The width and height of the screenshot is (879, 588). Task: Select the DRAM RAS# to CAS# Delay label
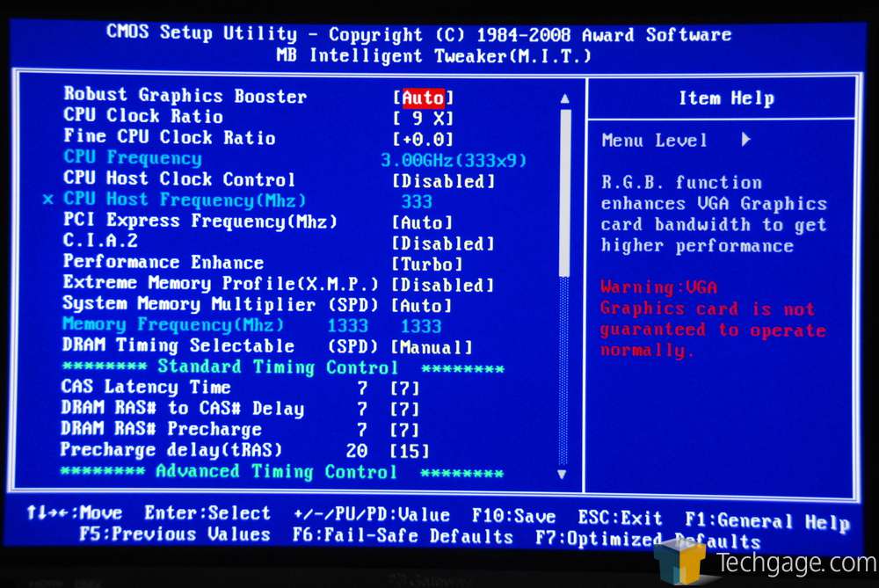click(183, 408)
